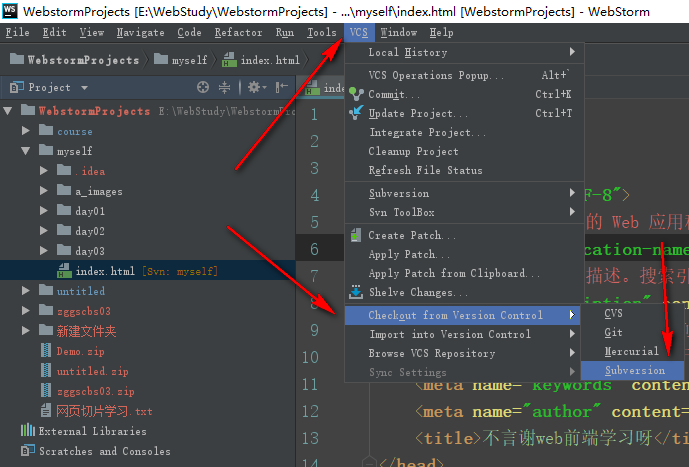Select the day02 folder in tree
The height and width of the screenshot is (467, 689).
point(90,231)
